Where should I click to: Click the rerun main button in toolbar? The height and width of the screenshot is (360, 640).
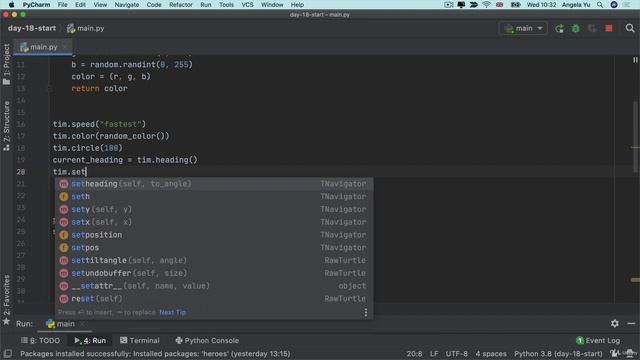[559, 29]
